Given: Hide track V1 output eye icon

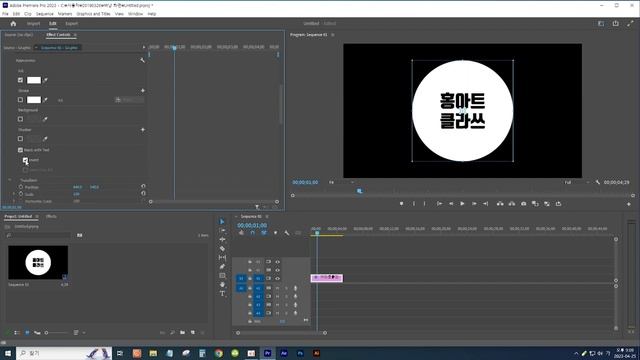Looking at the screenshot, I should point(278,278).
